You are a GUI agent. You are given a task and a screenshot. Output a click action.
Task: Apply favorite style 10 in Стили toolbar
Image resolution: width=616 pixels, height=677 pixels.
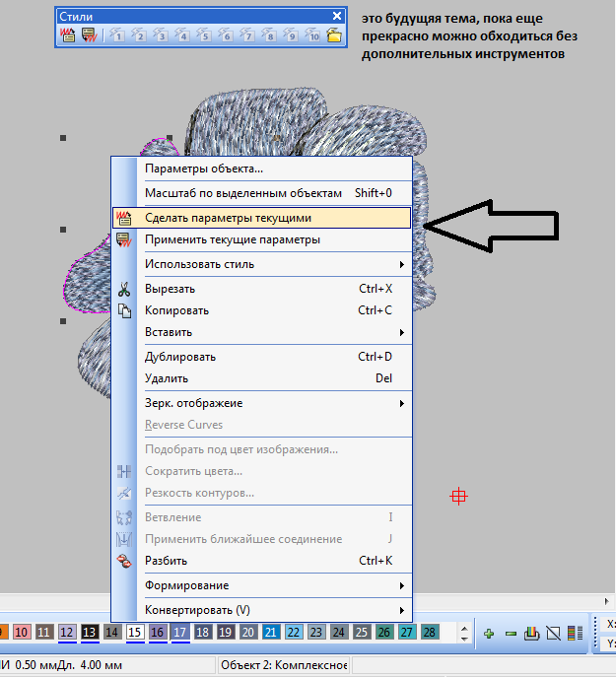click(312, 34)
